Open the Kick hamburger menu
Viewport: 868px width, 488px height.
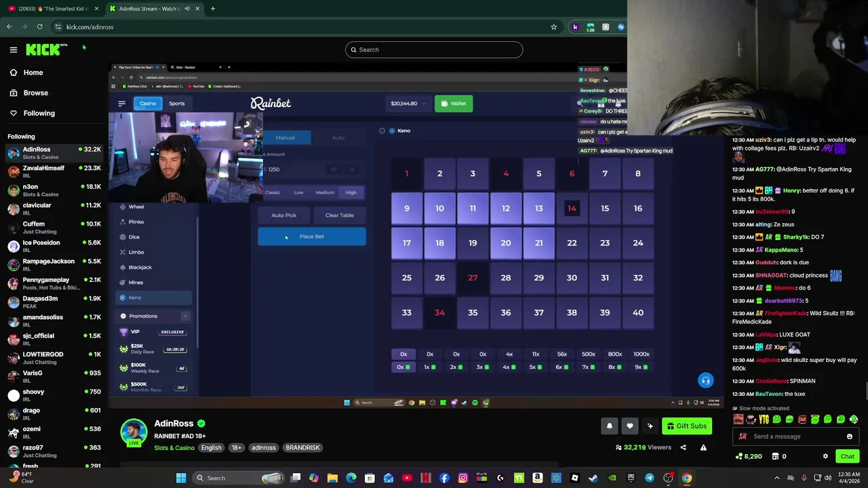pyautogui.click(x=14, y=49)
